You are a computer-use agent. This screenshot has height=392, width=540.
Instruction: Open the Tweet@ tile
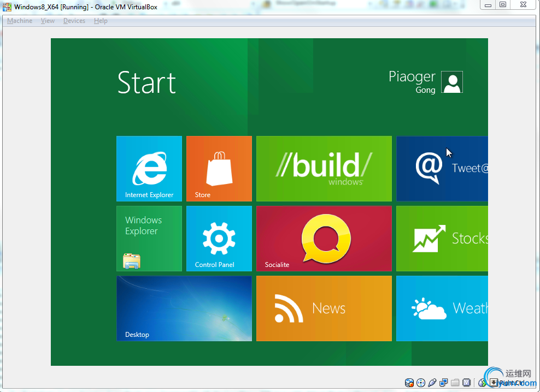tap(442, 169)
